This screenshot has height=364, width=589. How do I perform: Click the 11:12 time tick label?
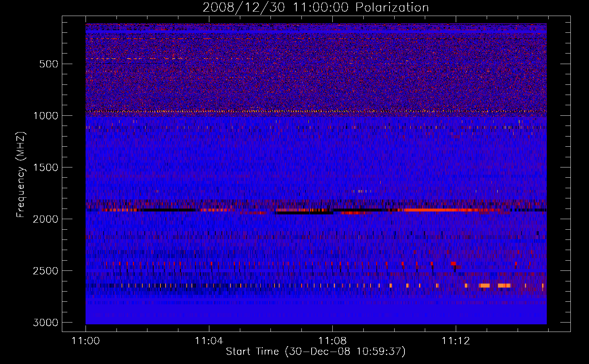(x=456, y=341)
